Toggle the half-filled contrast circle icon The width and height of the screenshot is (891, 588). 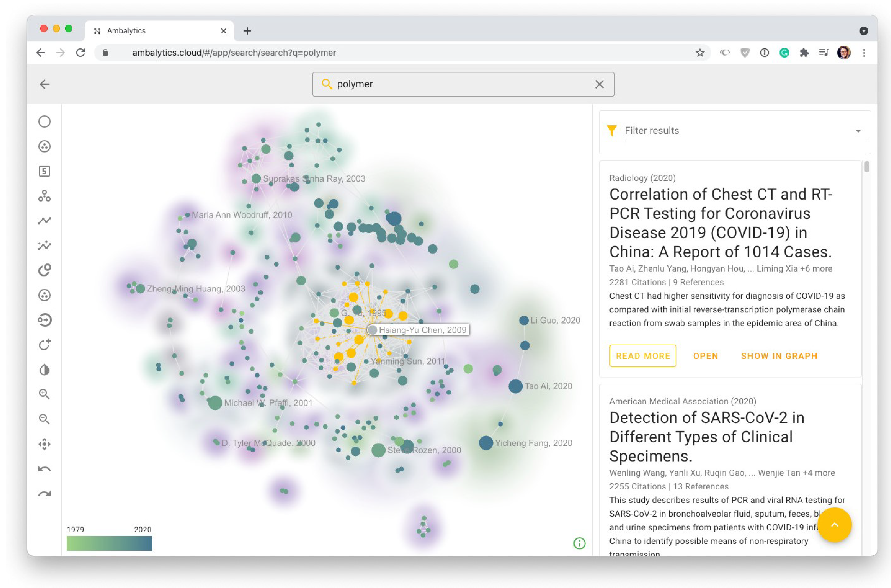click(x=44, y=370)
